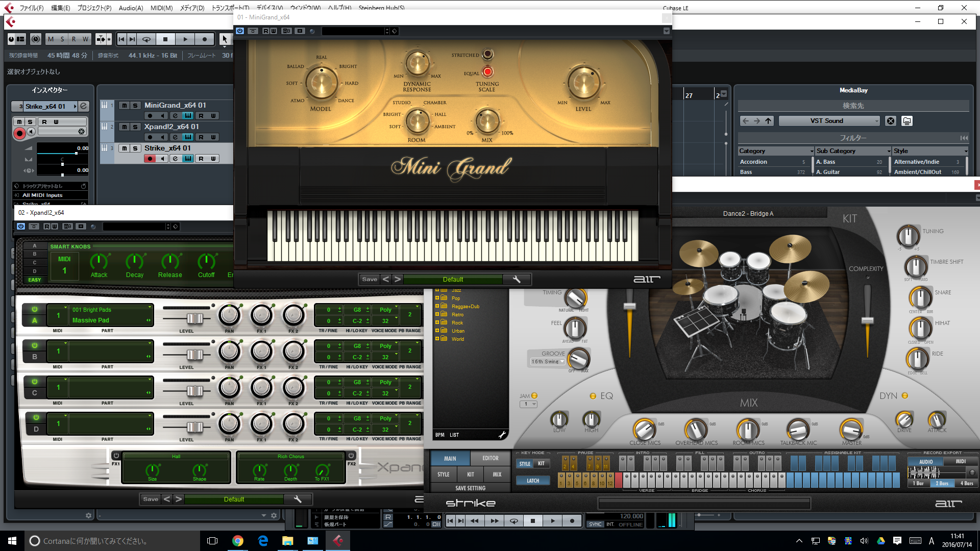Open the ファイル(F) menu

[x=31, y=8]
